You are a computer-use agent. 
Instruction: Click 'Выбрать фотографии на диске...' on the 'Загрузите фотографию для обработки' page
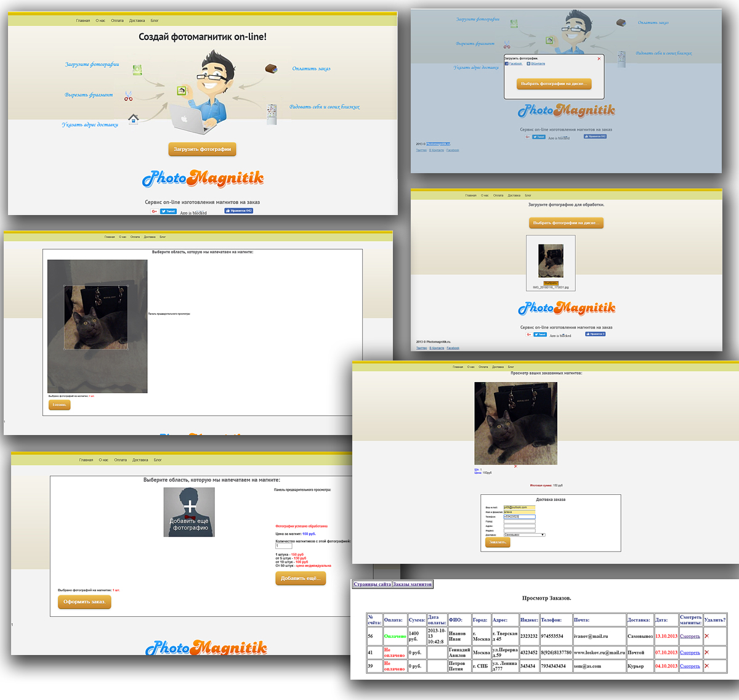(x=566, y=222)
